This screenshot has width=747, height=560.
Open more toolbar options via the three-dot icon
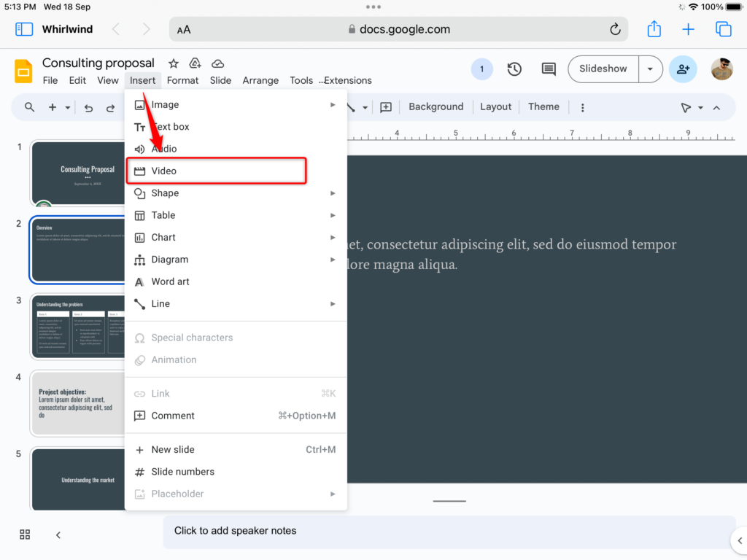pos(582,106)
